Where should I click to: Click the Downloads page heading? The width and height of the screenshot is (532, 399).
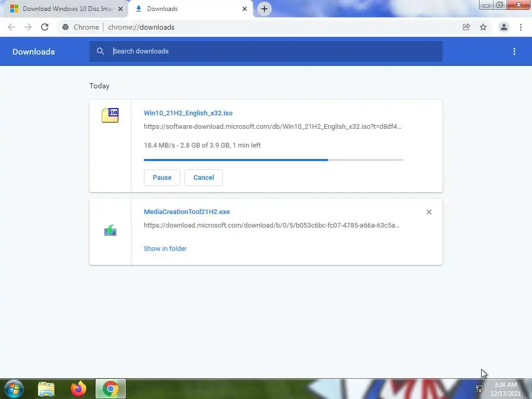(x=34, y=51)
